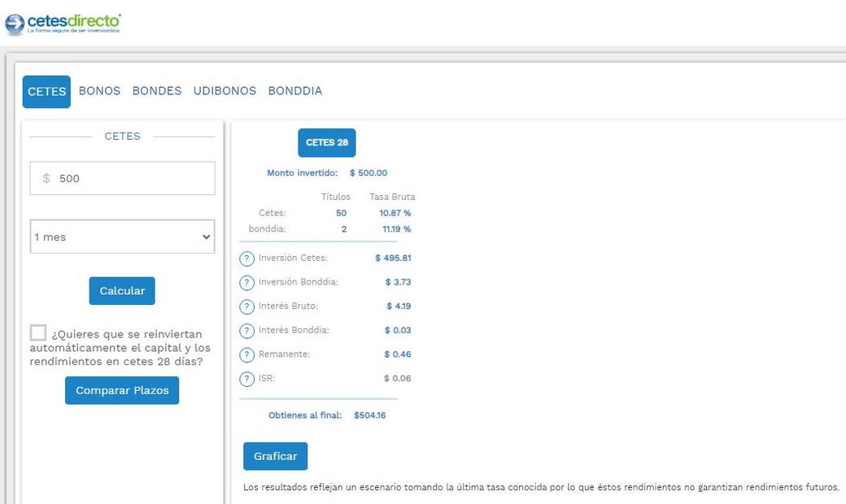846x504 pixels.
Task: Click the Obtienes al final $504.16 amount
Action: [370, 415]
